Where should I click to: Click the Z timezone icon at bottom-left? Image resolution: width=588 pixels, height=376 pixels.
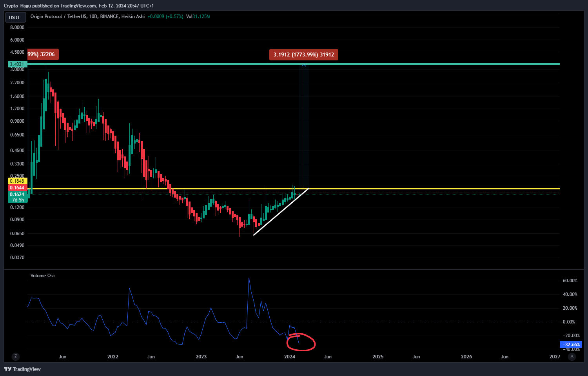coord(16,356)
